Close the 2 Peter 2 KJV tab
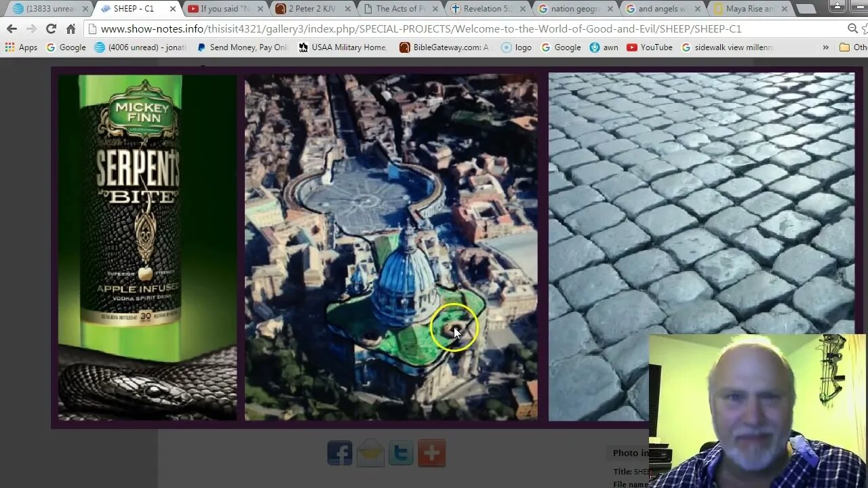This screenshot has height=488, width=868. (x=348, y=9)
